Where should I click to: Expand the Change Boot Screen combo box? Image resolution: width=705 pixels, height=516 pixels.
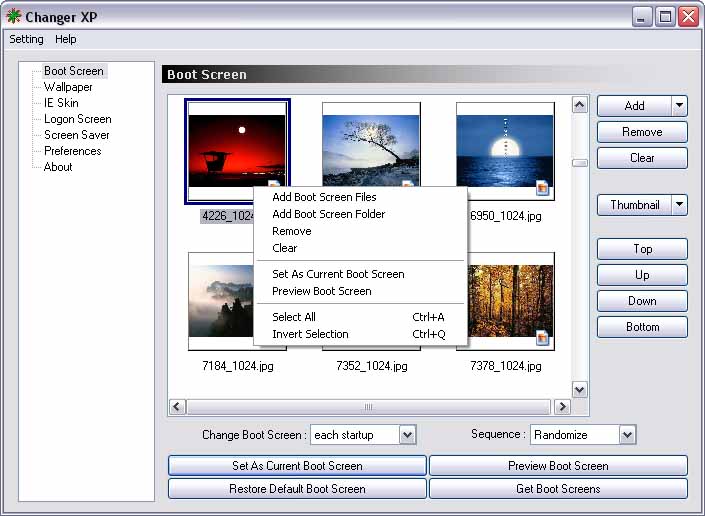[406, 435]
